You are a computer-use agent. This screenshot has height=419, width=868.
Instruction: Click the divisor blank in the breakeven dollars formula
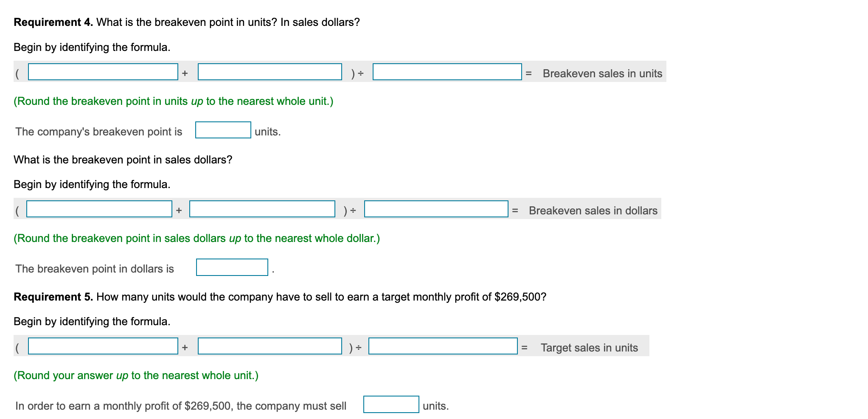436,210
